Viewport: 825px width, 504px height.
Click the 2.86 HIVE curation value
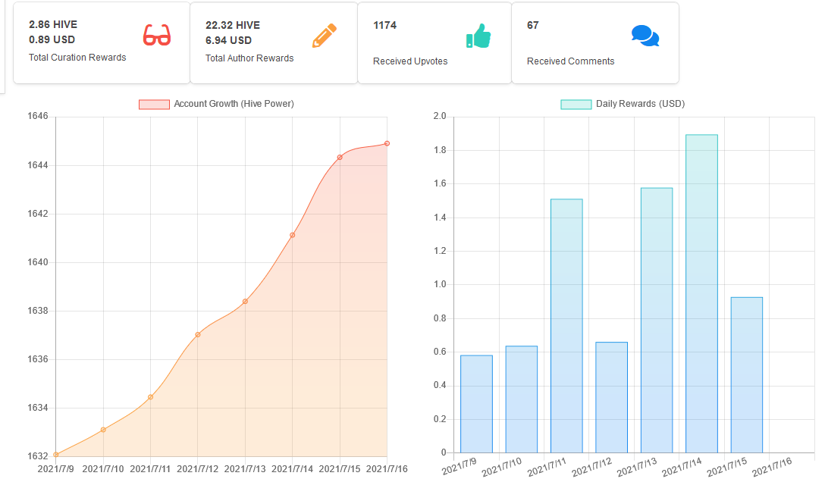[53, 25]
